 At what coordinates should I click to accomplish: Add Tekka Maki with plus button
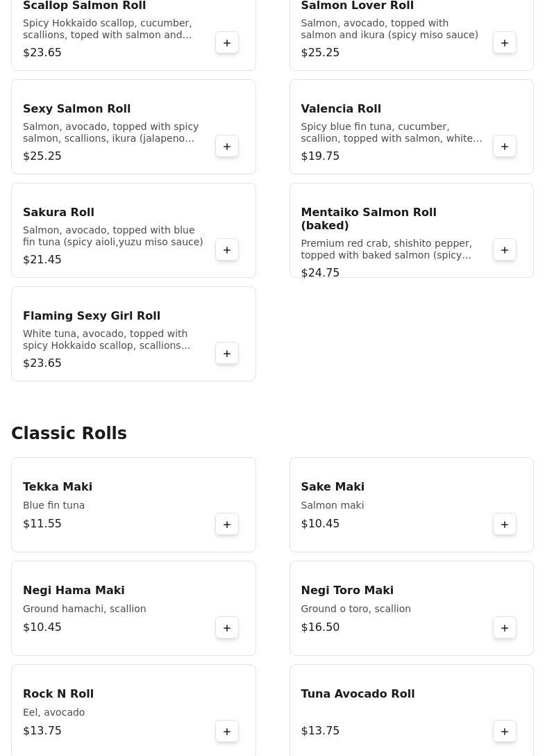tap(227, 525)
